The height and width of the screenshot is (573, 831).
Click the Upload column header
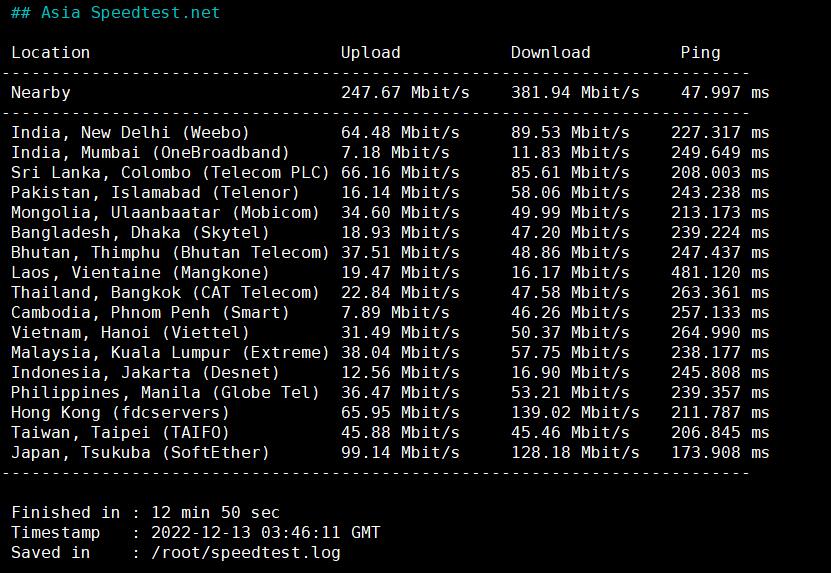[x=370, y=53]
